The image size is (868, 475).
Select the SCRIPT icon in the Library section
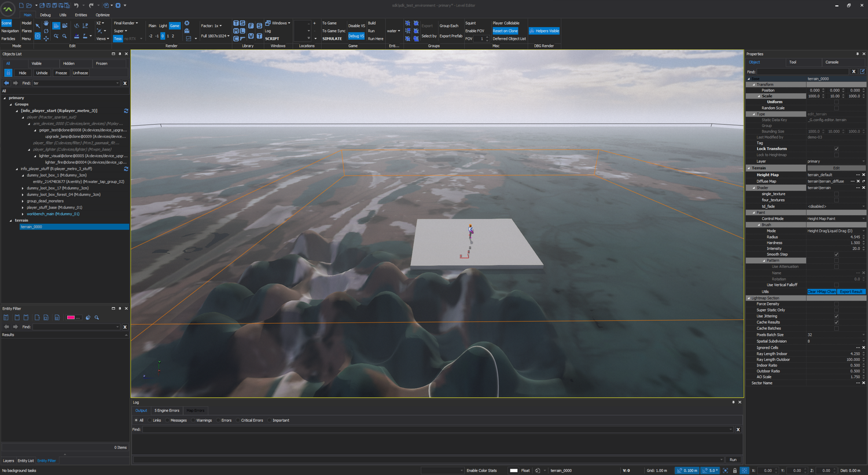271,38
